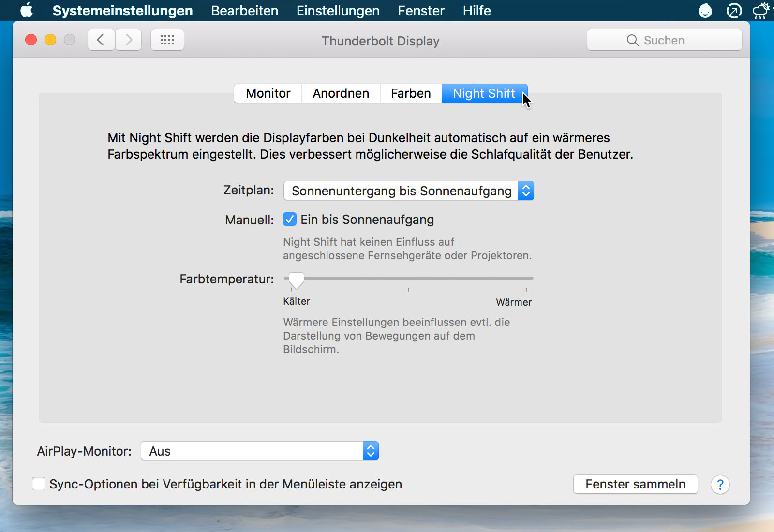The height and width of the screenshot is (532, 774).
Task: Enable Sync-Optionen in der Menüleiste checkbox
Action: click(x=39, y=484)
